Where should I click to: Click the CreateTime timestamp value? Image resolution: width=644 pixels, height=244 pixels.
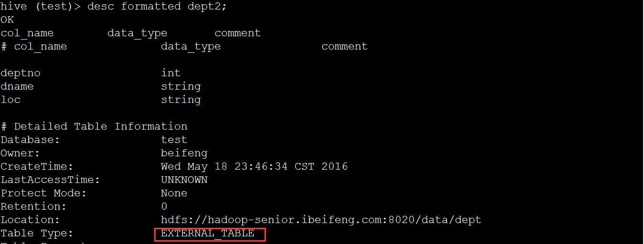coord(254,166)
